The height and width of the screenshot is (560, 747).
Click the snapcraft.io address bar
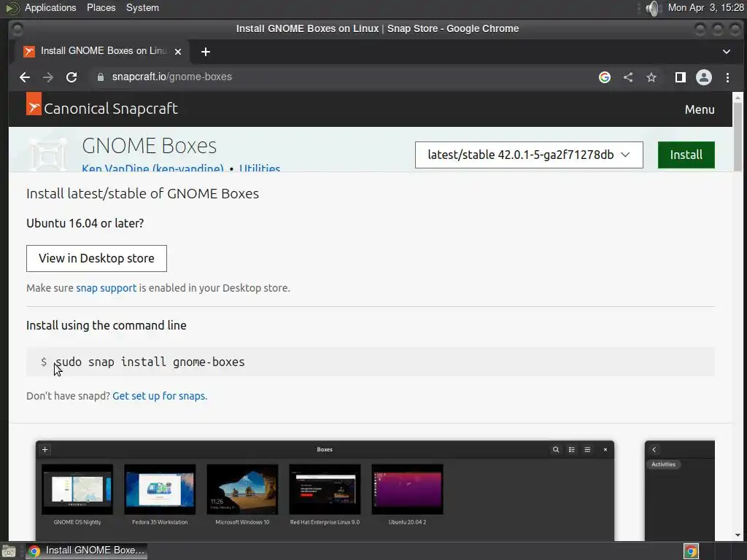tap(343, 77)
